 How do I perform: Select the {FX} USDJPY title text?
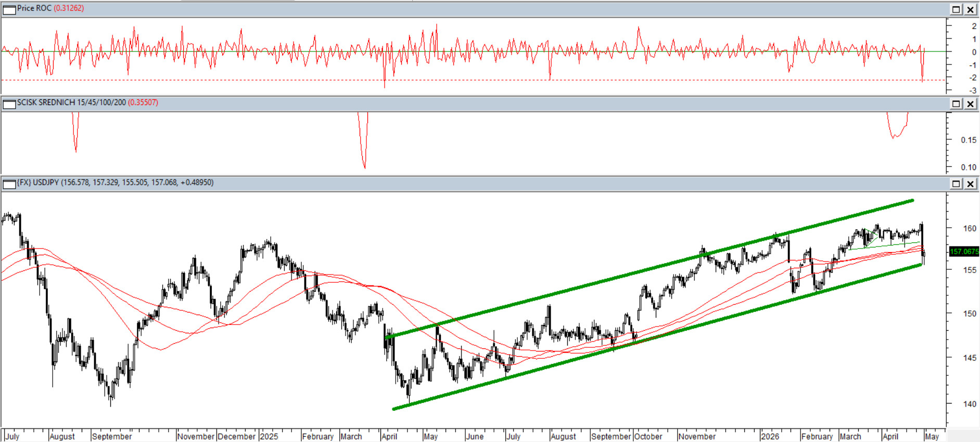click(38, 183)
